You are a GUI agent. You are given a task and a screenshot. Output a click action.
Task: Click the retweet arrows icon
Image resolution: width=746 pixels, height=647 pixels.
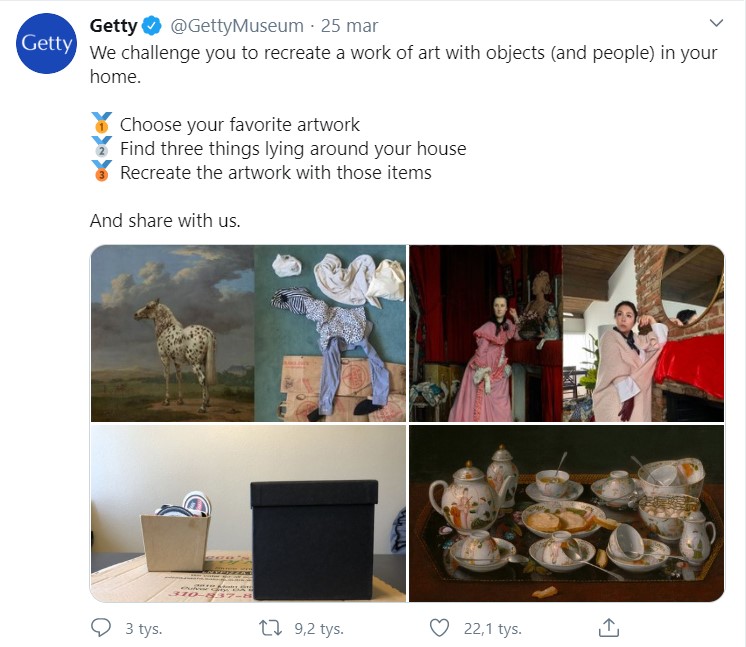tap(270, 628)
